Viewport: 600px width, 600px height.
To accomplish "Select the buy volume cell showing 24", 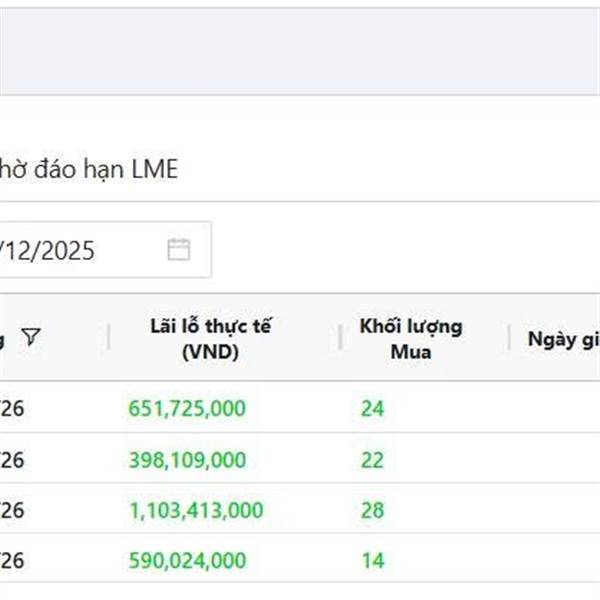I will tap(373, 408).
